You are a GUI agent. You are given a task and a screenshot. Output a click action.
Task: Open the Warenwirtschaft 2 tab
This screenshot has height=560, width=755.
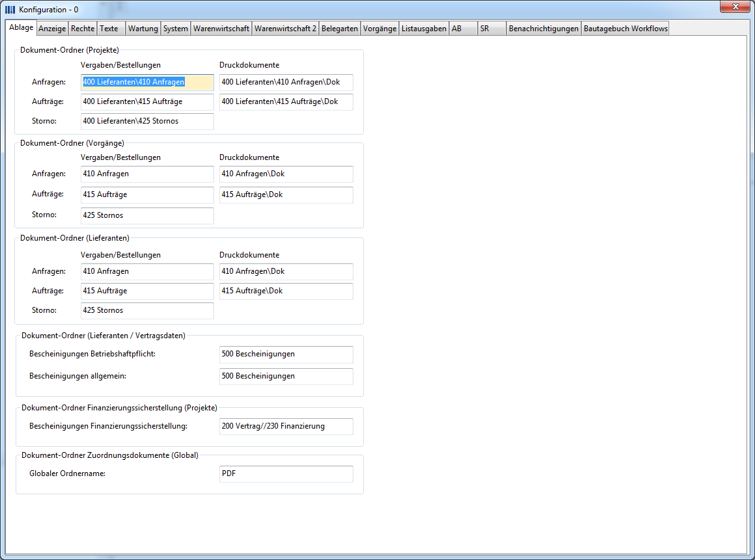tap(285, 29)
